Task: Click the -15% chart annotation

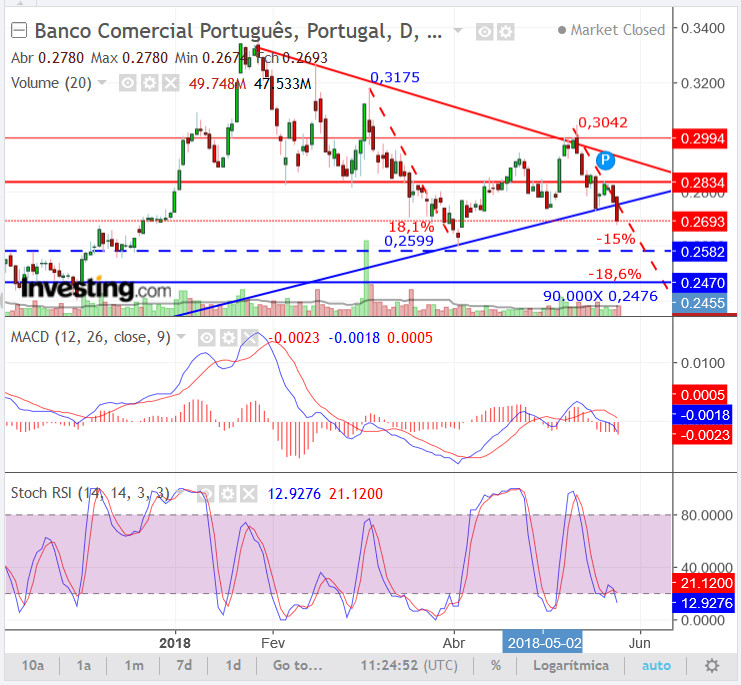Action: [616, 239]
